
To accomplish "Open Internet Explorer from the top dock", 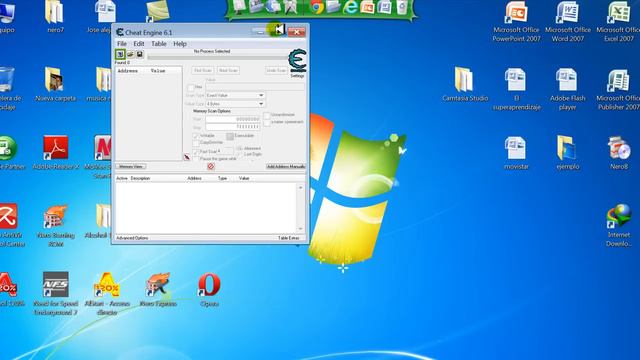I will [x=350, y=7].
